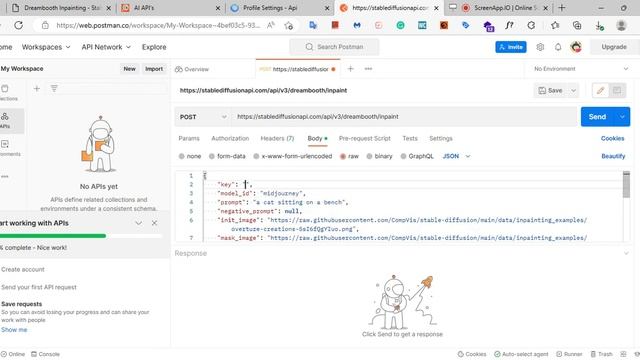Open the JSON format dropdown
The image size is (640, 360).
(456, 156)
